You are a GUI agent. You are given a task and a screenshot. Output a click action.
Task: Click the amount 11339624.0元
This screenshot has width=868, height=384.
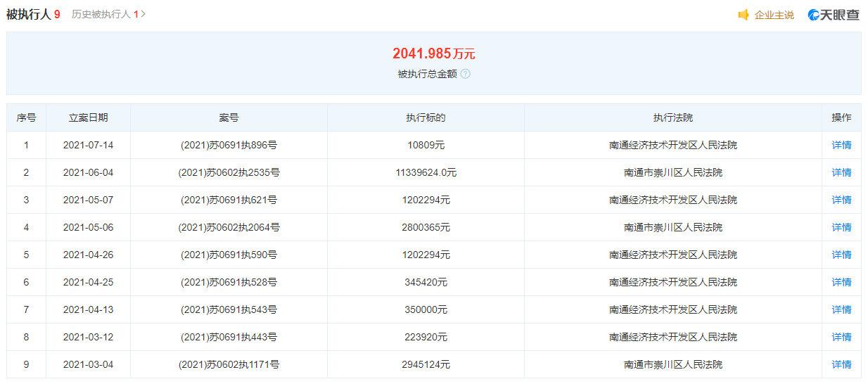pyautogui.click(x=426, y=172)
